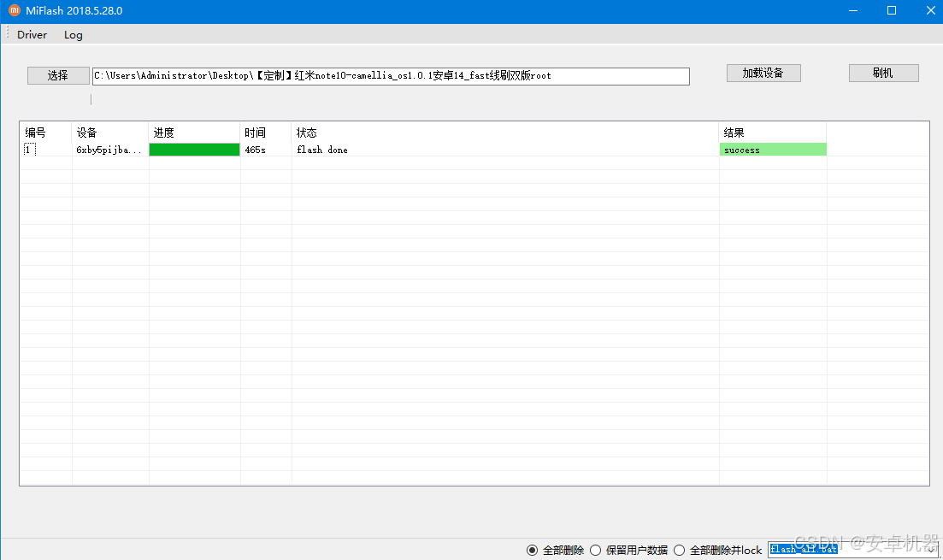Click the 结果 column header
The height and width of the screenshot is (560, 943).
click(x=773, y=133)
